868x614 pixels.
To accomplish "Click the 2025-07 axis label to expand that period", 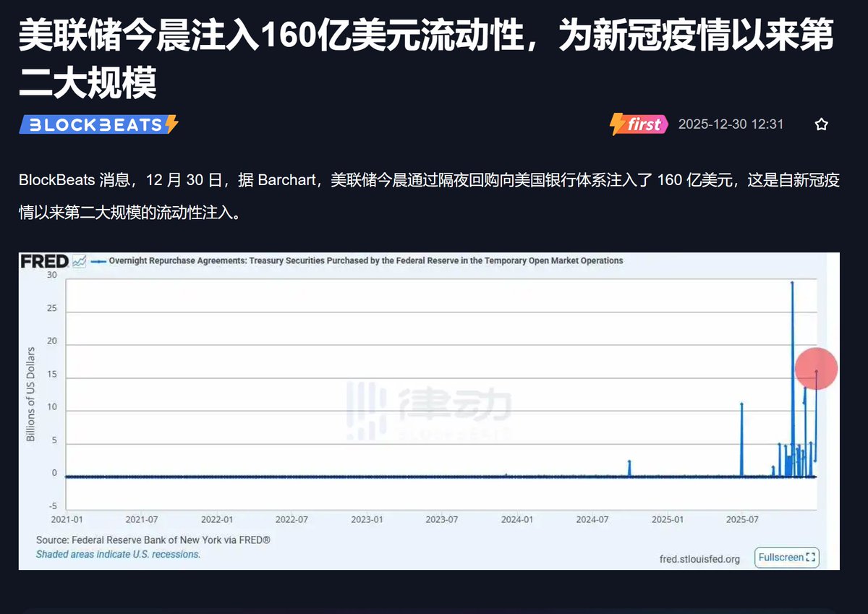I will pyautogui.click(x=743, y=519).
